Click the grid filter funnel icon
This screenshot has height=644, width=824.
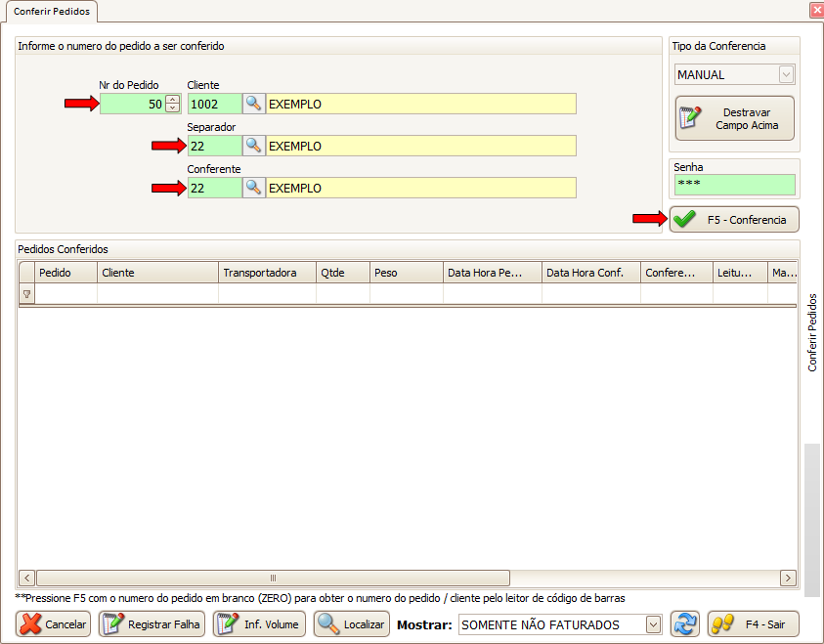pos(26,293)
